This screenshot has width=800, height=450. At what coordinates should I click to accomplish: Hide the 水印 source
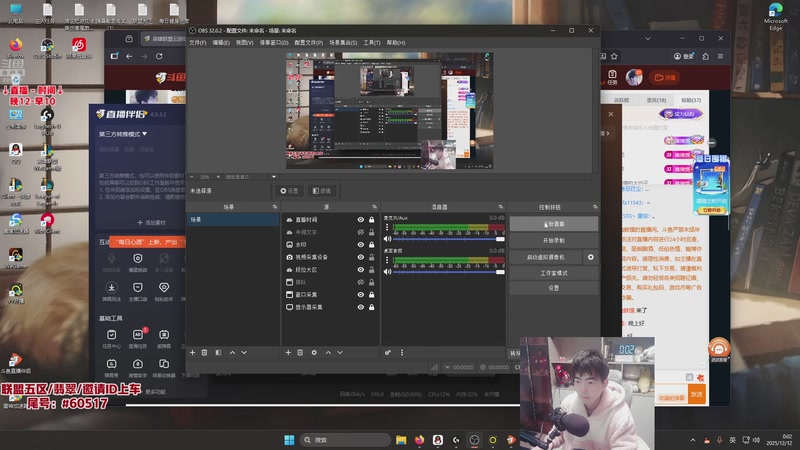coord(361,245)
